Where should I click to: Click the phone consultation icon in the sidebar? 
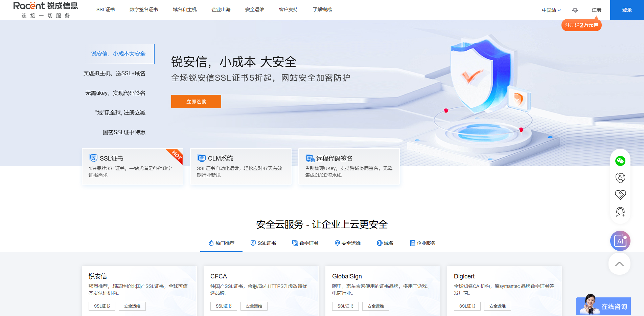(620, 177)
